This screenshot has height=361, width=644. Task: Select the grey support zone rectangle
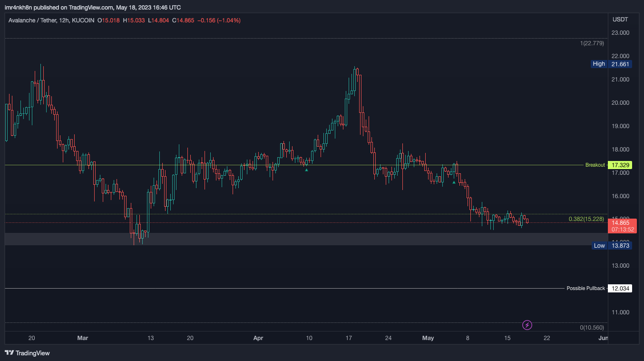tap(306, 239)
